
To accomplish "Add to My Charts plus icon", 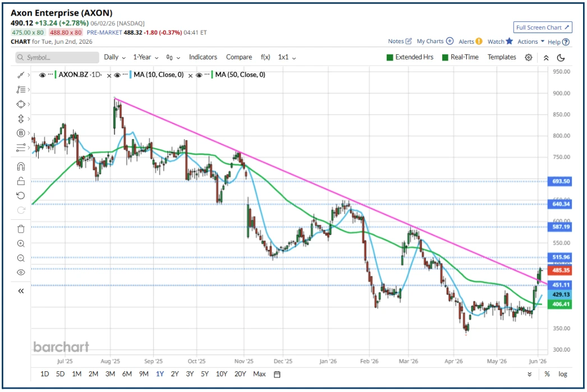I will (450, 41).
